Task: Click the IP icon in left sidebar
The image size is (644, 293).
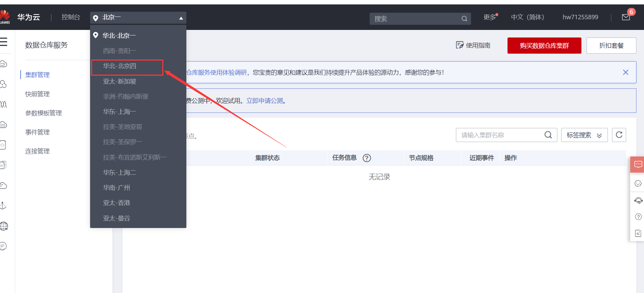Action: point(3,246)
